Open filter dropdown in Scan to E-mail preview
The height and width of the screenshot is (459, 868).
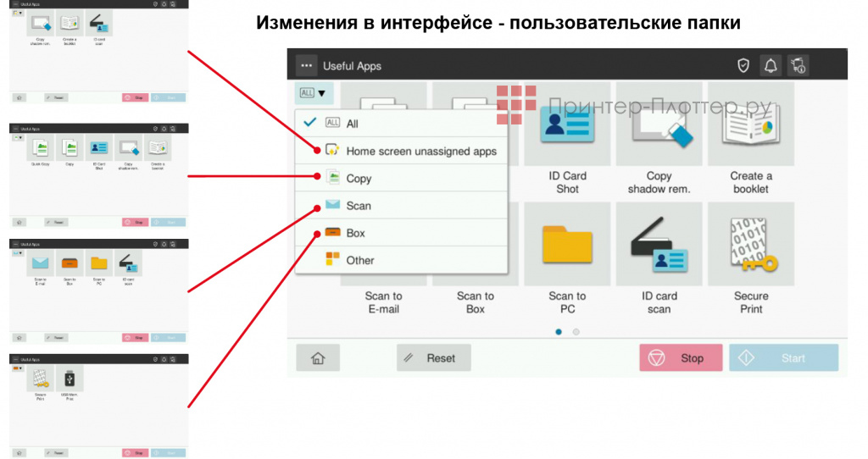tap(18, 253)
